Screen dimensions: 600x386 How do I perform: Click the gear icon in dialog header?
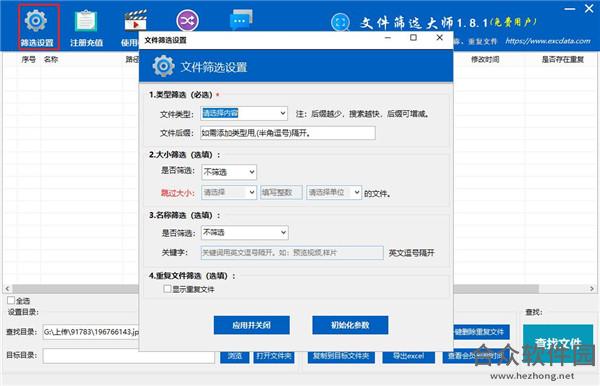click(x=163, y=66)
